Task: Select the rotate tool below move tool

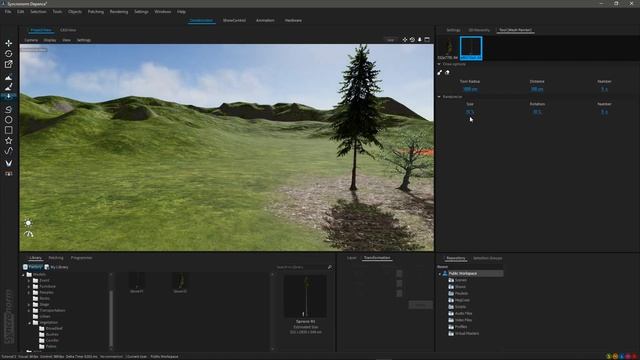Action: click(9, 53)
